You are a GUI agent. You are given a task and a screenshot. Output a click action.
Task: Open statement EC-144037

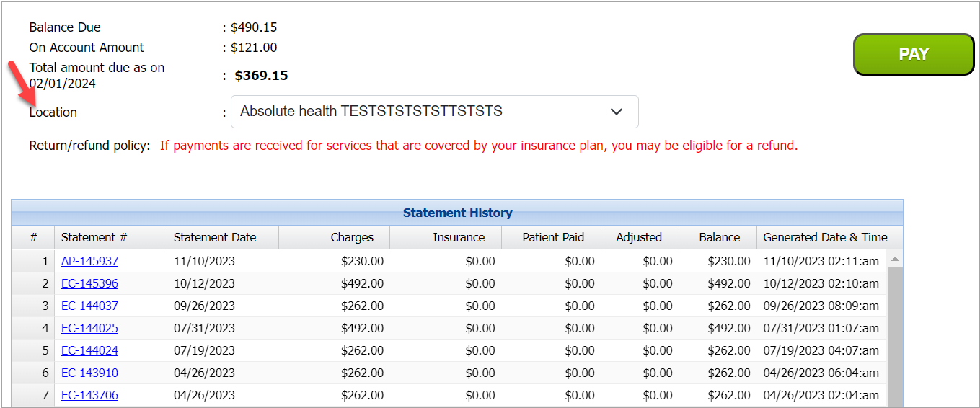(89, 306)
